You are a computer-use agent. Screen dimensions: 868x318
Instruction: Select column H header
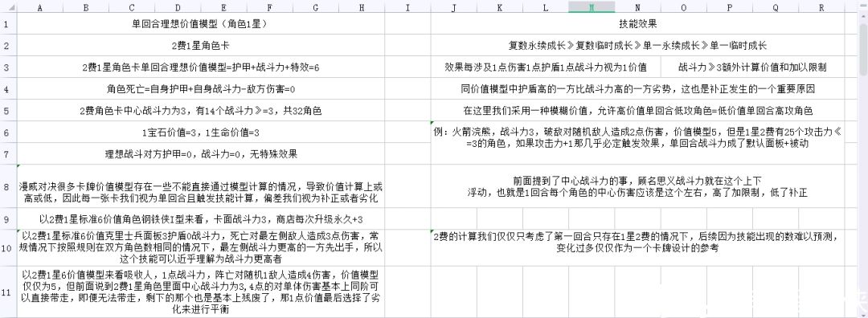tap(362, 7)
